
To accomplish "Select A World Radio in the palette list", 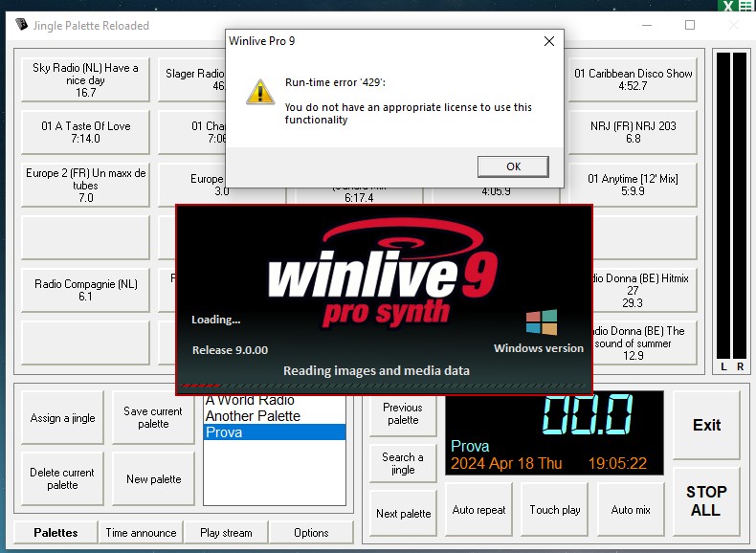I will click(x=275, y=401).
